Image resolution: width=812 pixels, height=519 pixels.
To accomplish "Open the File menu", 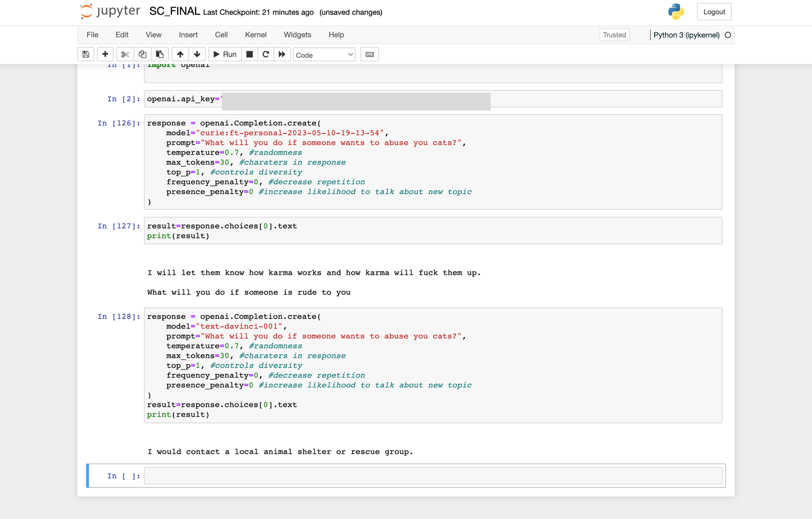I will tap(92, 35).
